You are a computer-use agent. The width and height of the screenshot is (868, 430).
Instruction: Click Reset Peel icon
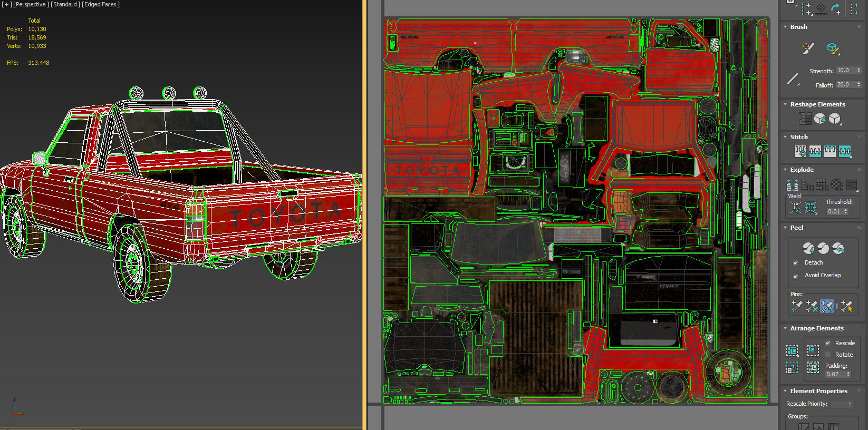(838, 248)
